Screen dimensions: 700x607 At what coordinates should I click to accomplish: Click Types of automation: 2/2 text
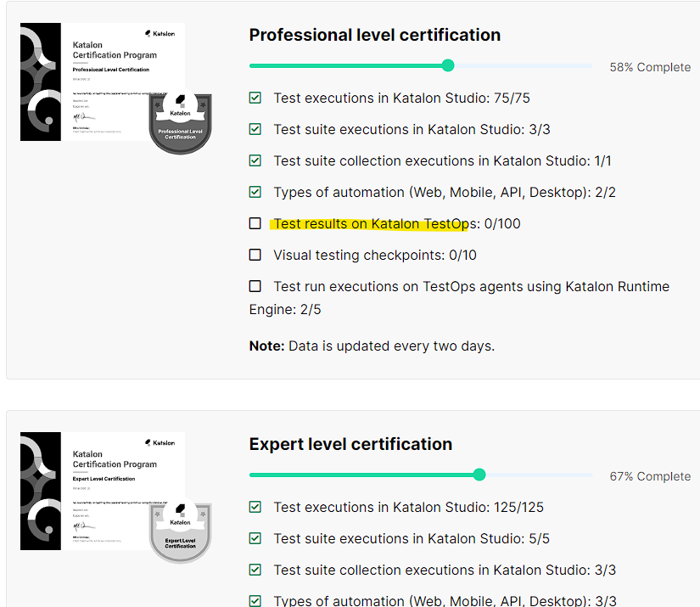(x=445, y=193)
